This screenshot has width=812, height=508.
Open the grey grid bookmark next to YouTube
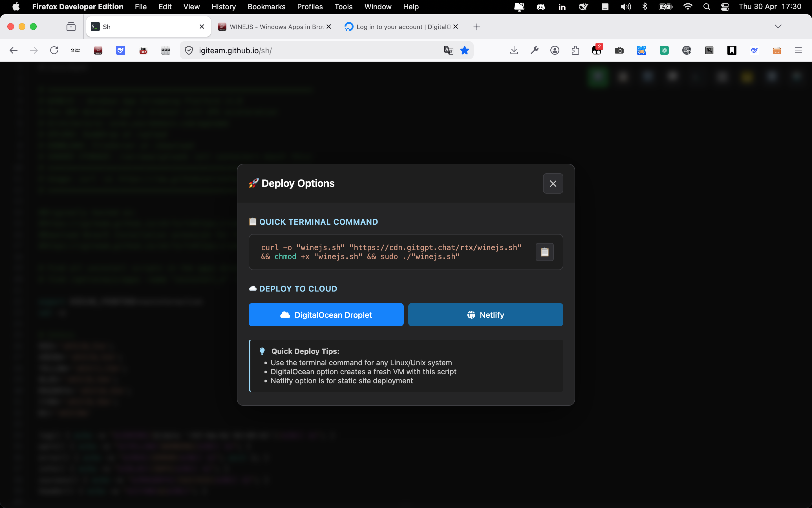tap(166, 51)
